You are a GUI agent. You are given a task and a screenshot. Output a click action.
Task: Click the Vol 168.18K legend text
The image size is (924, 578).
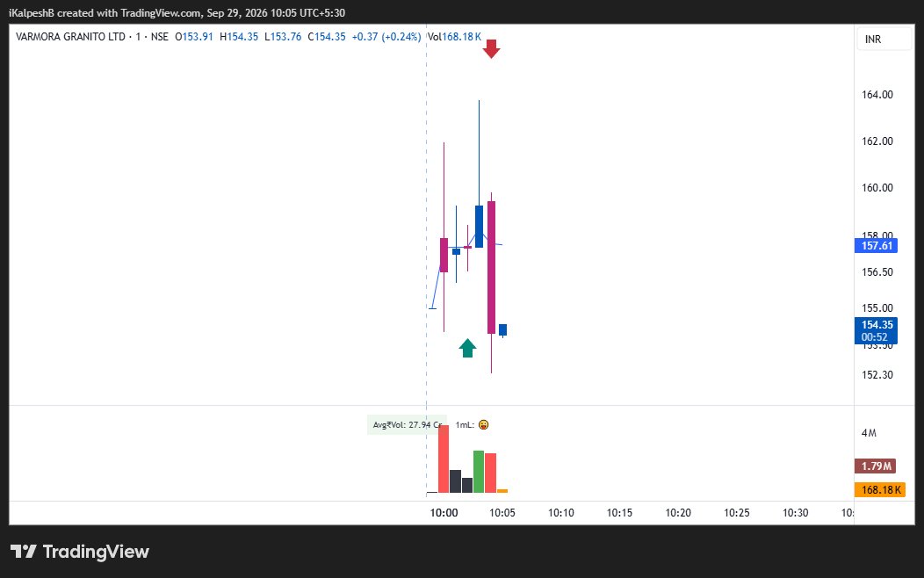pos(454,37)
